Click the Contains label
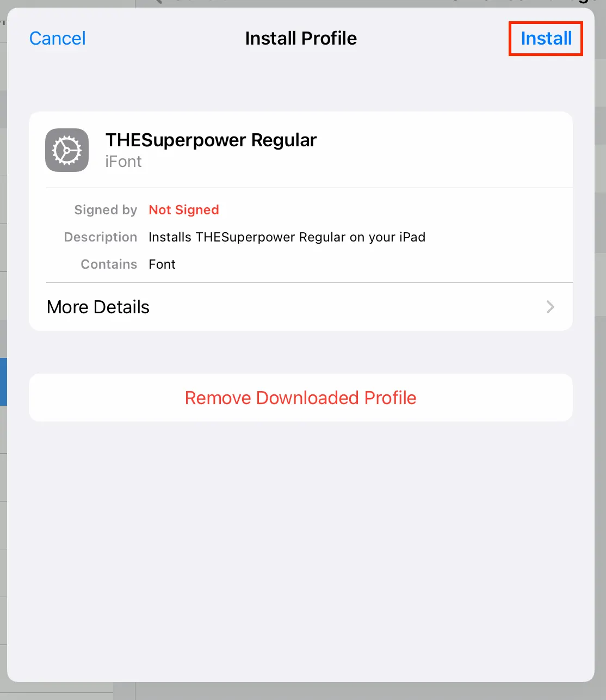Image resolution: width=606 pixels, height=700 pixels. 109,264
